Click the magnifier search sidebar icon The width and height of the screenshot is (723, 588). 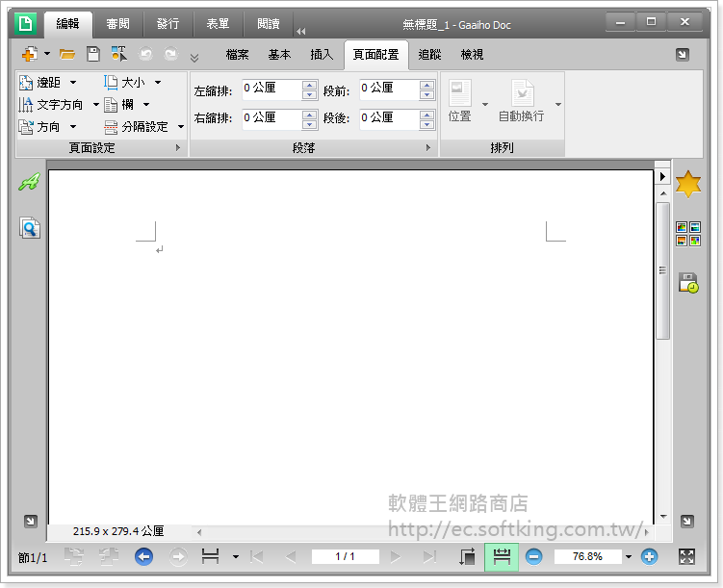click(30, 228)
